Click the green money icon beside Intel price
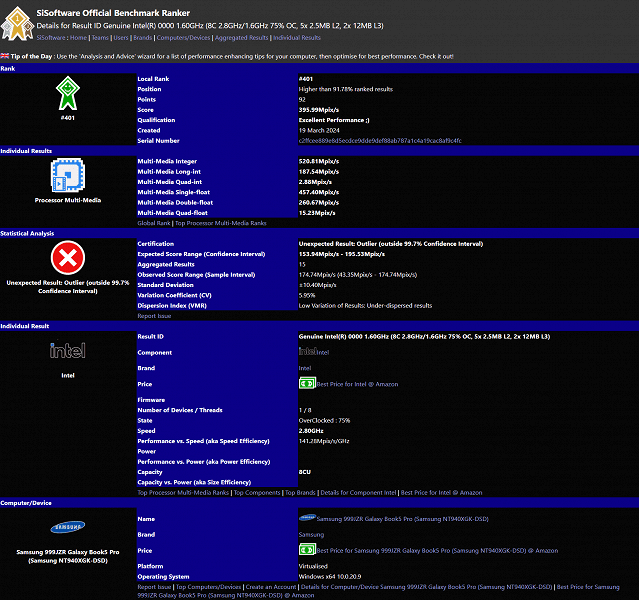 307,384
